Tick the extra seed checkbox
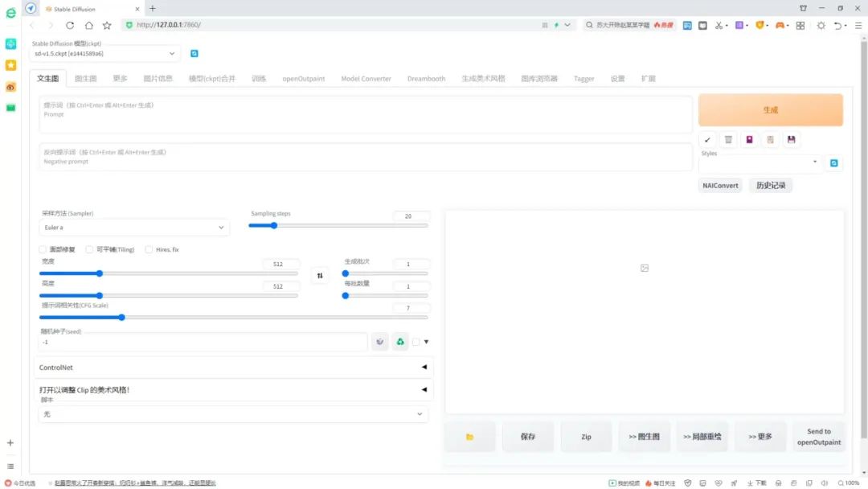Viewport: 868px width, 489px height. 416,342
